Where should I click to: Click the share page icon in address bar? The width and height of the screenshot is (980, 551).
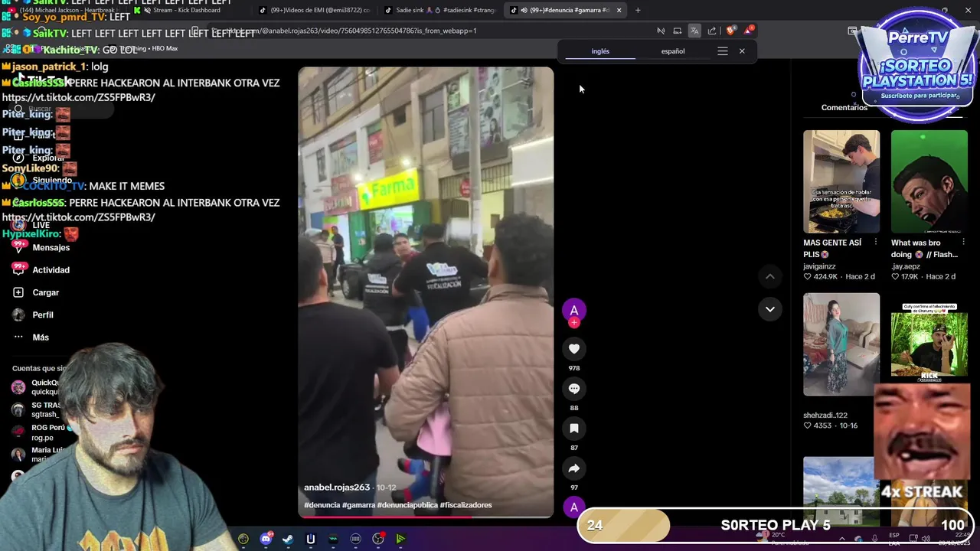point(712,31)
